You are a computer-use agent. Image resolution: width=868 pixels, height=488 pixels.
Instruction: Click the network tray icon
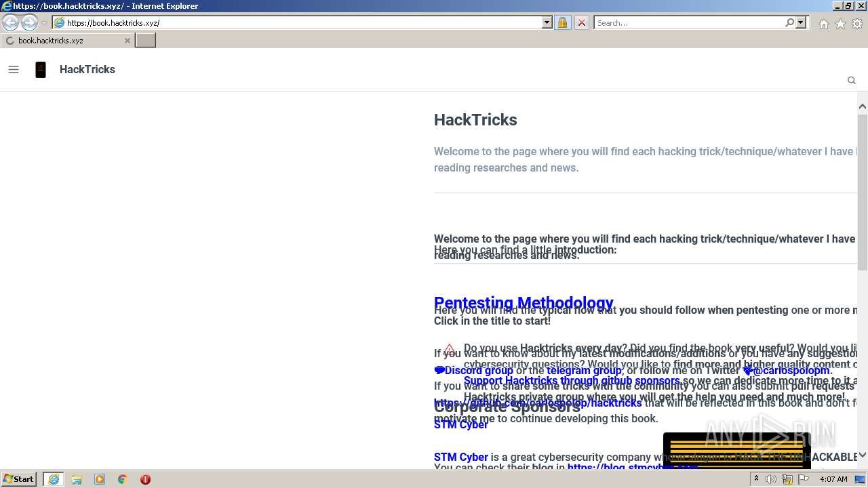pos(787,479)
